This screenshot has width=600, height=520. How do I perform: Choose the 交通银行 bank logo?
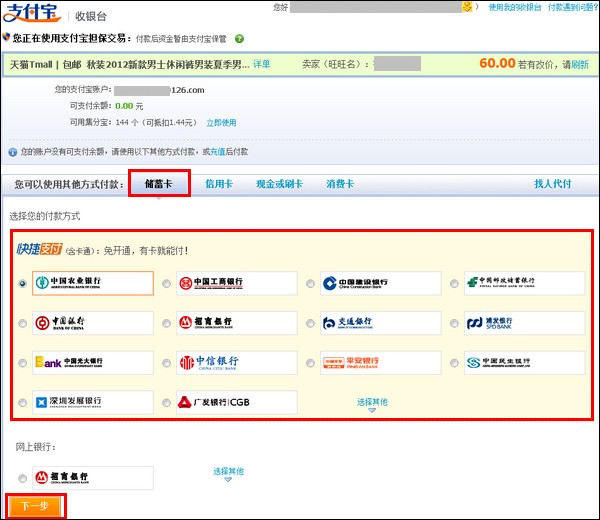(x=381, y=323)
